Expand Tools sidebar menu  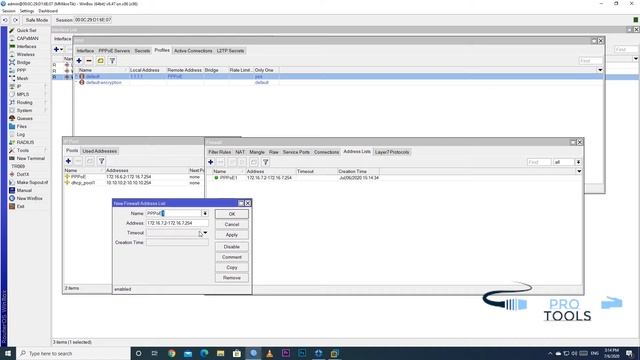(23, 150)
